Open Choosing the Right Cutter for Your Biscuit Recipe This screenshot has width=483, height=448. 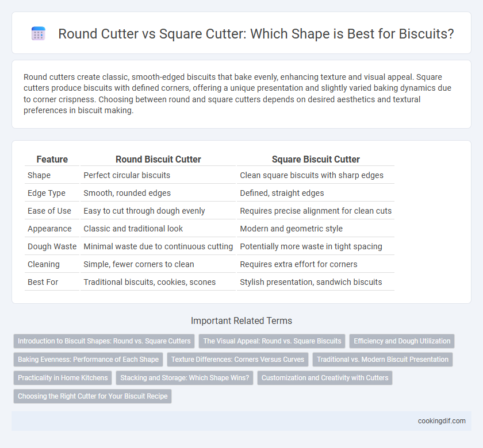[93, 396]
